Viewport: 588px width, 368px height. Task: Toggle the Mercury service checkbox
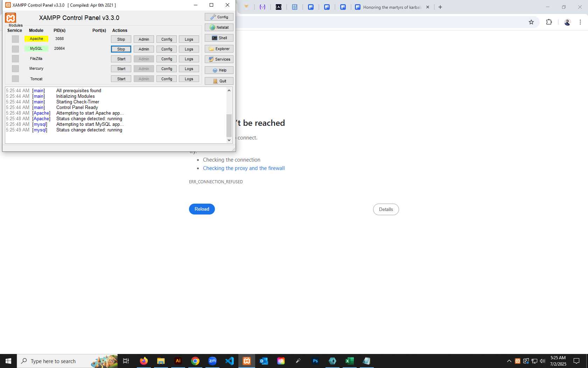(x=15, y=68)
